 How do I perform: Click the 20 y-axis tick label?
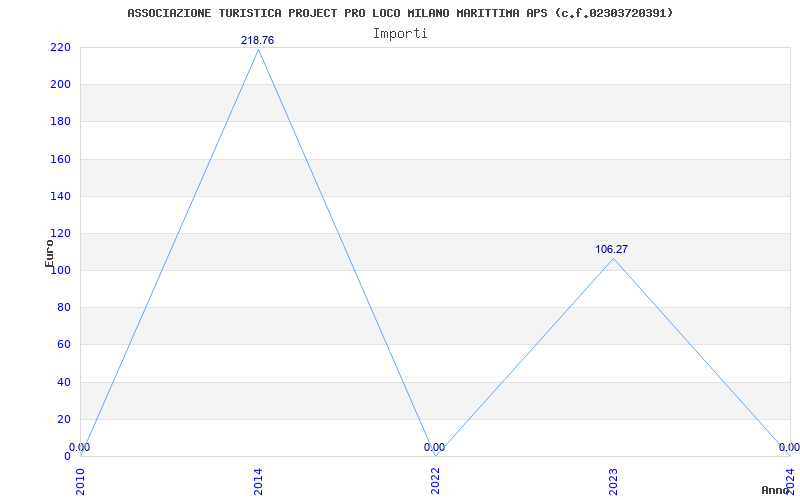[x=63, y=419]
